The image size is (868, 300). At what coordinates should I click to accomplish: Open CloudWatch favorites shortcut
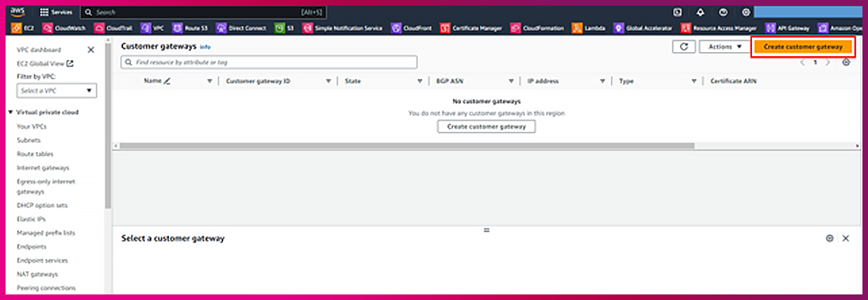tap(64, 28)
